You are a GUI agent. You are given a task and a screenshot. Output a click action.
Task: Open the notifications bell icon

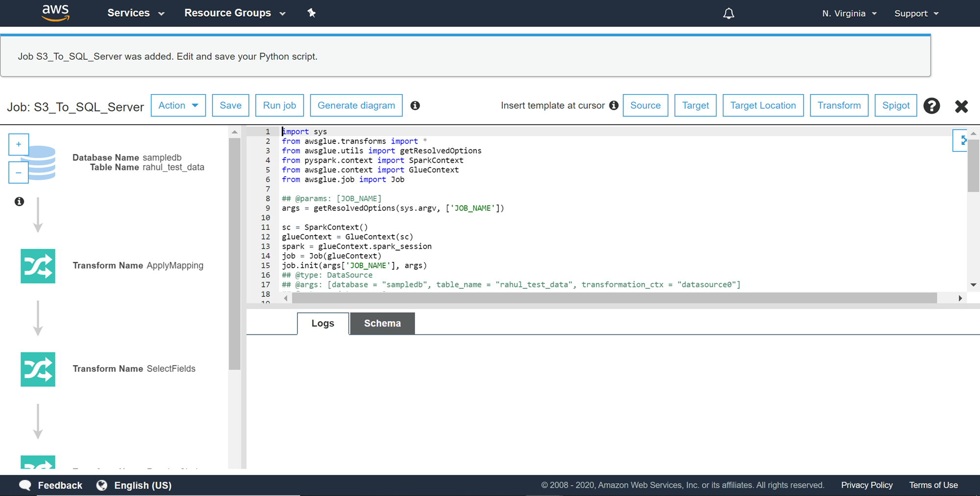[x=729, y=13]
